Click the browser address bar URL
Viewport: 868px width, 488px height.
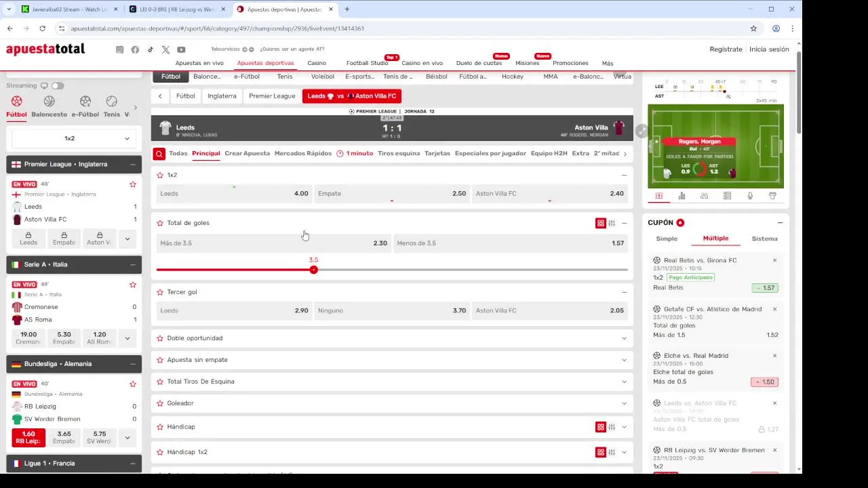pyautogui.click(x=217, y=28)
